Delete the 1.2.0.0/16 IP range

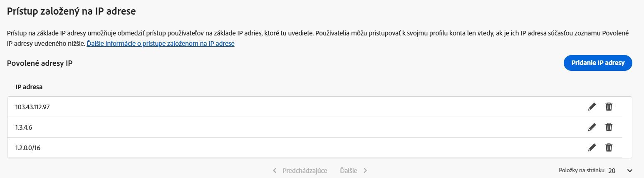click(x=609, y=148)
